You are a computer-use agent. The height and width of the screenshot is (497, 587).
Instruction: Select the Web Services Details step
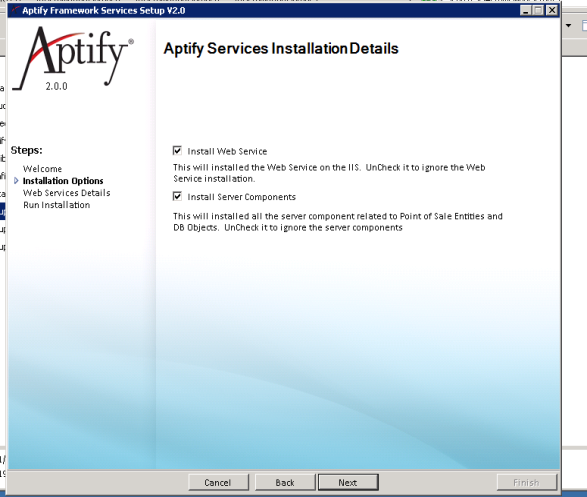tap(67, 193)
